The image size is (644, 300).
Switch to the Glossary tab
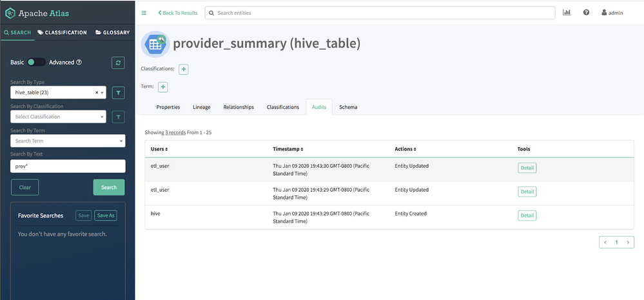click(113, 32)
